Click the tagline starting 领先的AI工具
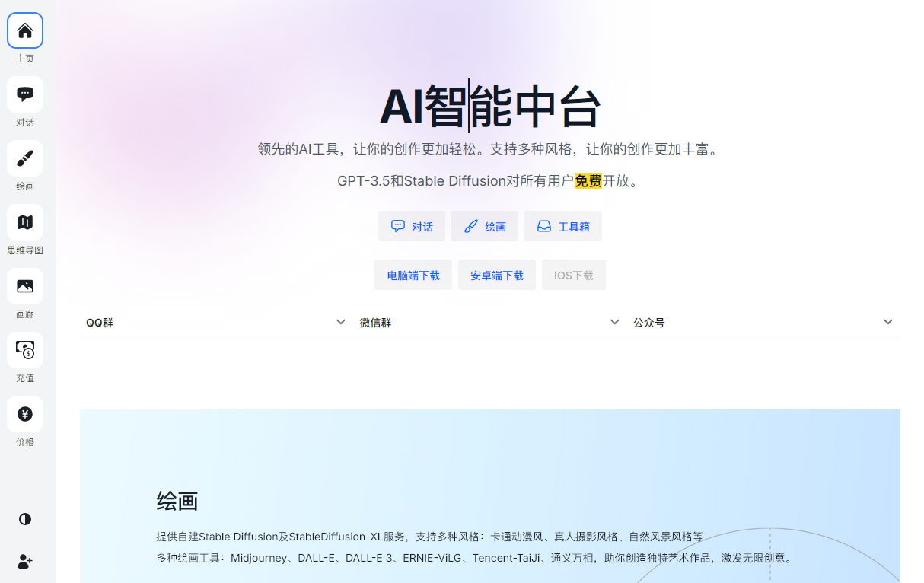The image size is (924, 583). (489, 149)
